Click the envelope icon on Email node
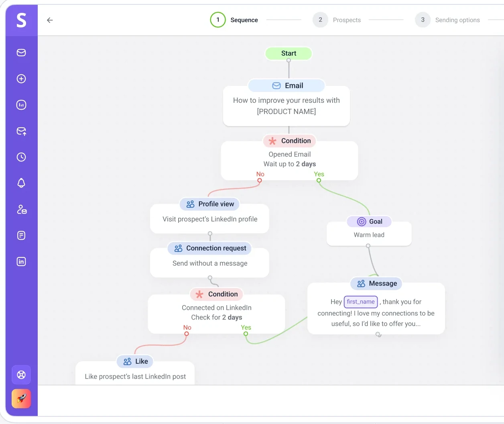This screenshot has width=504, height=424. (x=276, y=86)
